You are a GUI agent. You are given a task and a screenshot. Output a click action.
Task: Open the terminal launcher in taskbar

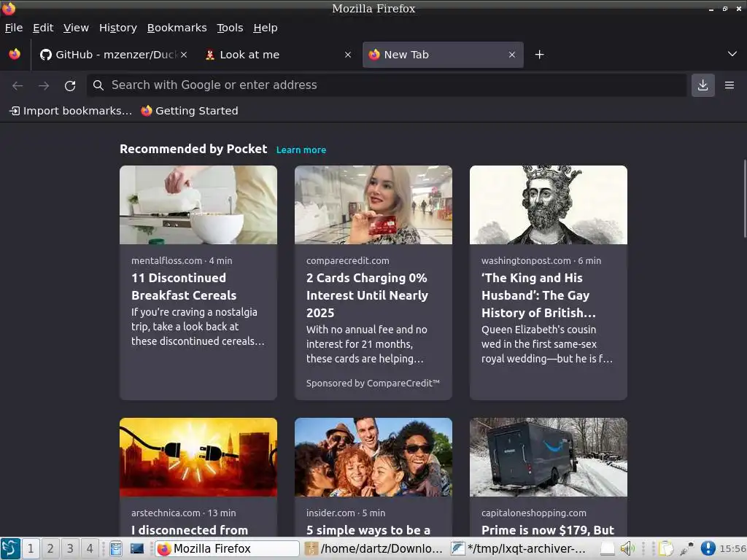pos(137,548)
